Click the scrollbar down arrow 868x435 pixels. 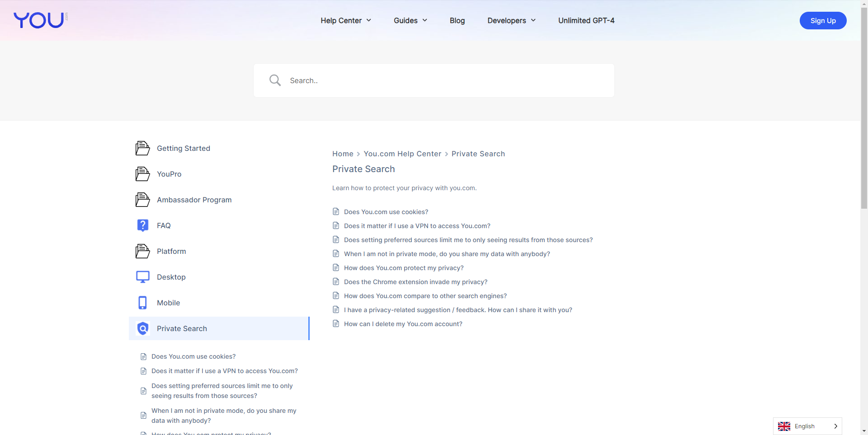[864, 431]
